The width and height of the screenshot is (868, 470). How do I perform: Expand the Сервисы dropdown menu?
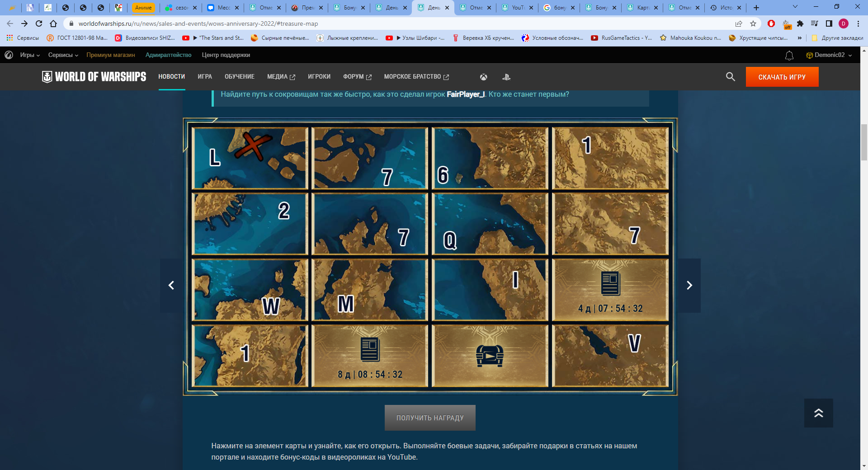click(63, 55)
